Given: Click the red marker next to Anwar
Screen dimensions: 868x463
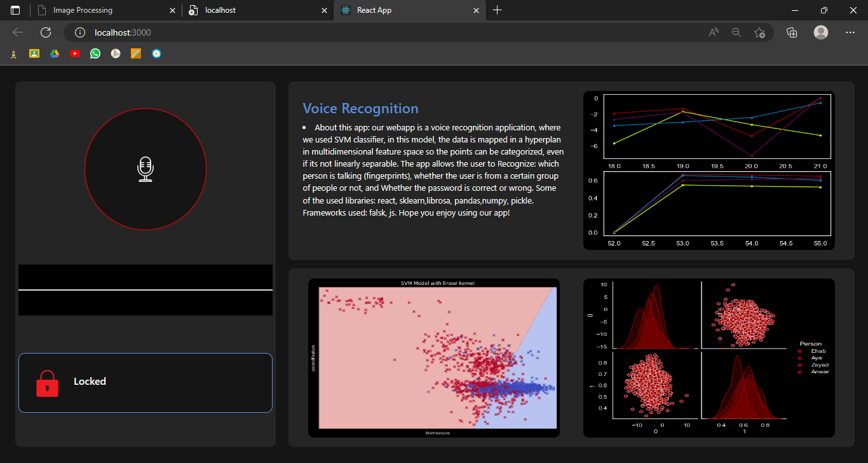Looking at the screenshot, I should tap(799, 373).
